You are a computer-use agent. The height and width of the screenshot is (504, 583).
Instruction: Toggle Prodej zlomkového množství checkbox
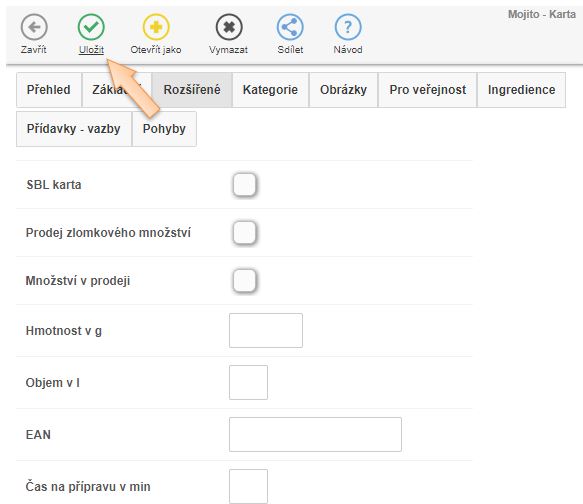click(245, 233)
